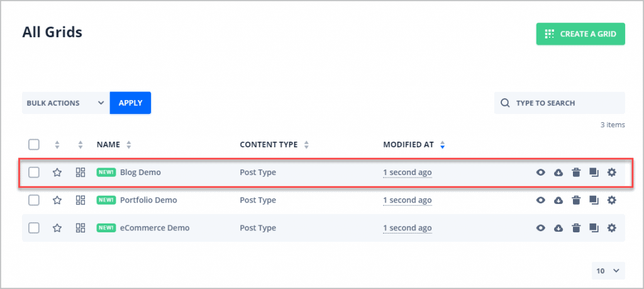
Task: Duplicate the eCommerce Demo grid
Action: pos(594,228)
